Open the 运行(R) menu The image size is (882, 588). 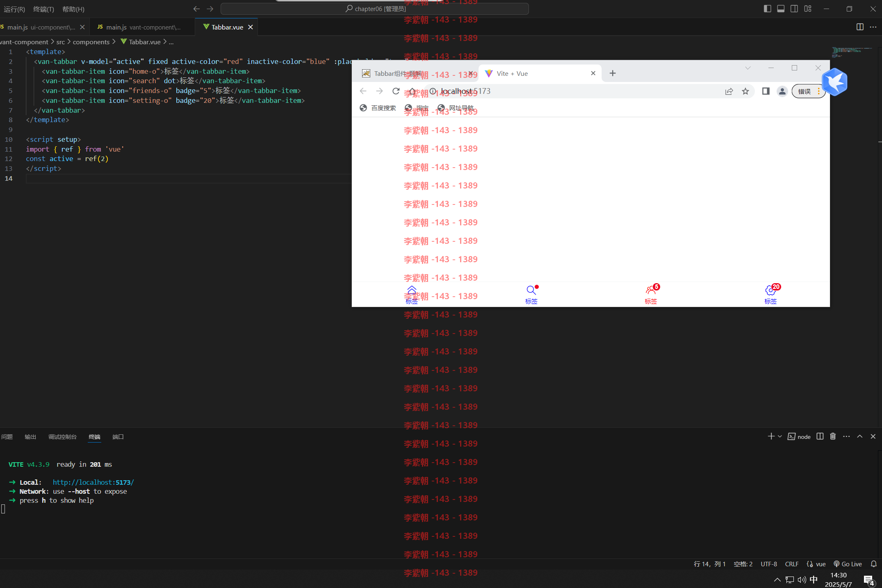[x=14, y=9]
